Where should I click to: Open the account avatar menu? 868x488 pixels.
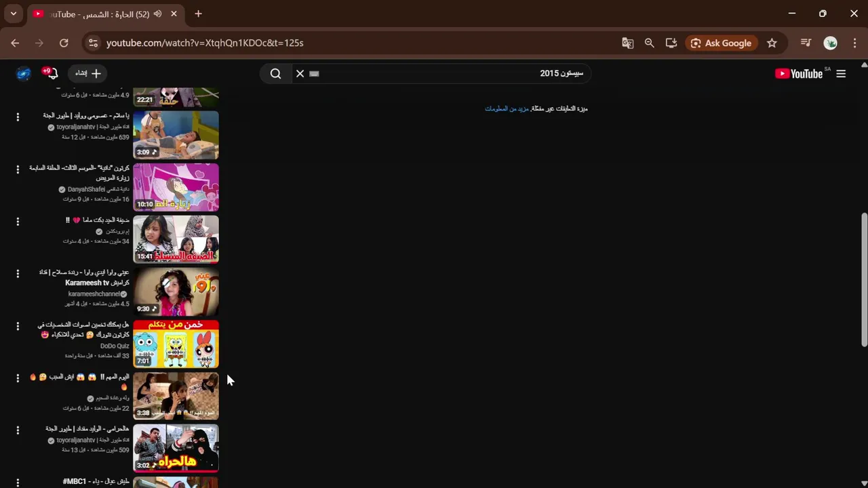tap(23, 73)
